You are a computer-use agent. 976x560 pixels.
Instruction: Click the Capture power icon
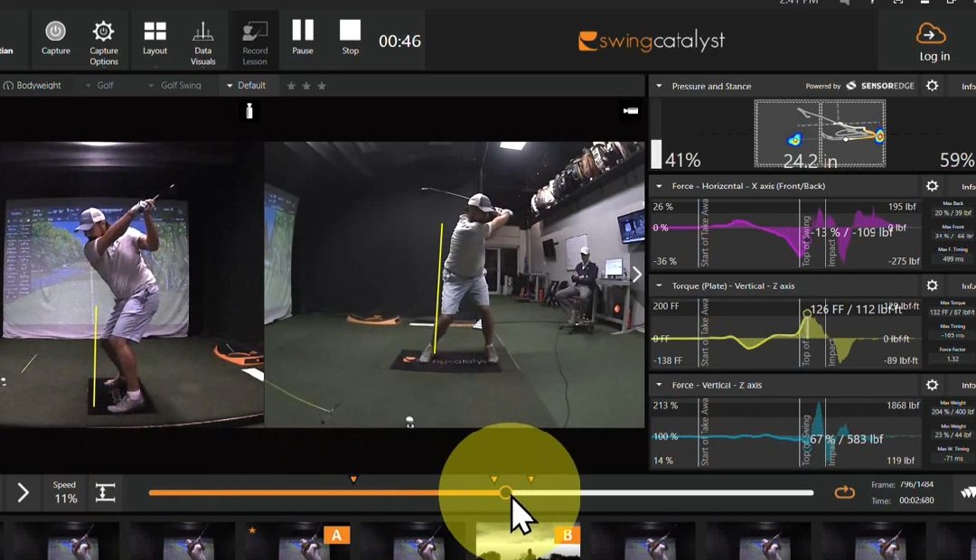[x=55, y=32]
